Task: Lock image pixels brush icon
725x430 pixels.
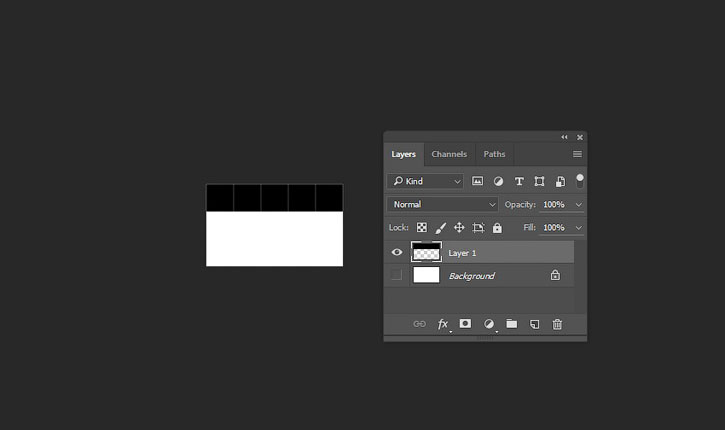Action: point(441,227)
